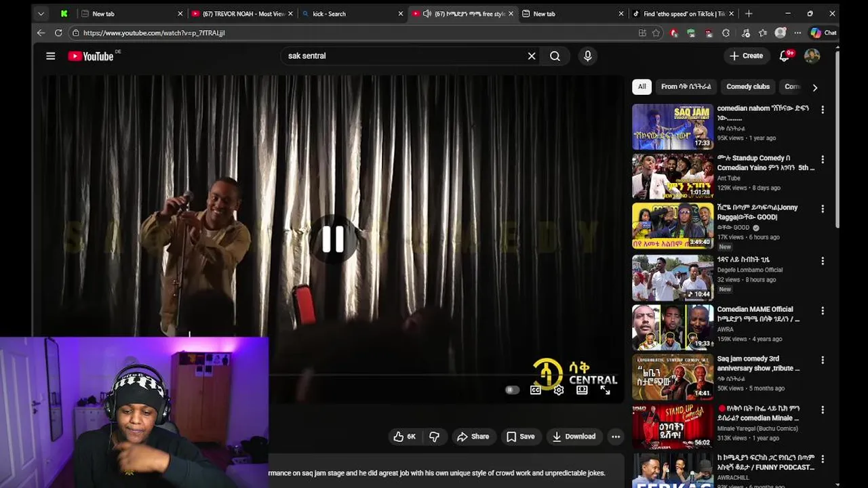This screenshot has height=488, width=868.
Task: Open the Ant Tube channel link
Action: coord(729,178)
